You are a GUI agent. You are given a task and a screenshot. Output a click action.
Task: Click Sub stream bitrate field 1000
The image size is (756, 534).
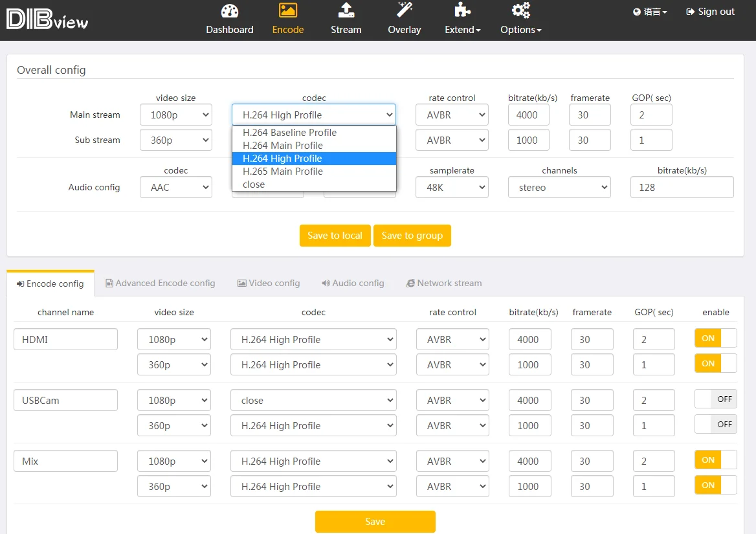coord(528,140)
